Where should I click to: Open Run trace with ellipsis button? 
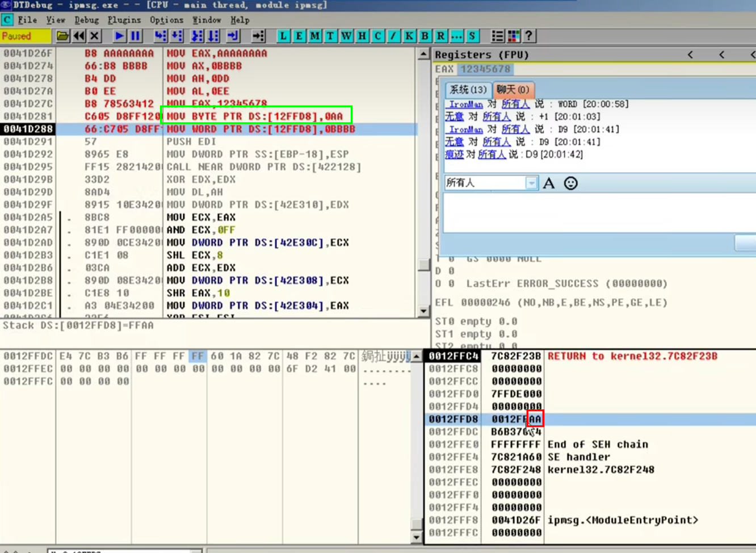(x=456, y=36)
